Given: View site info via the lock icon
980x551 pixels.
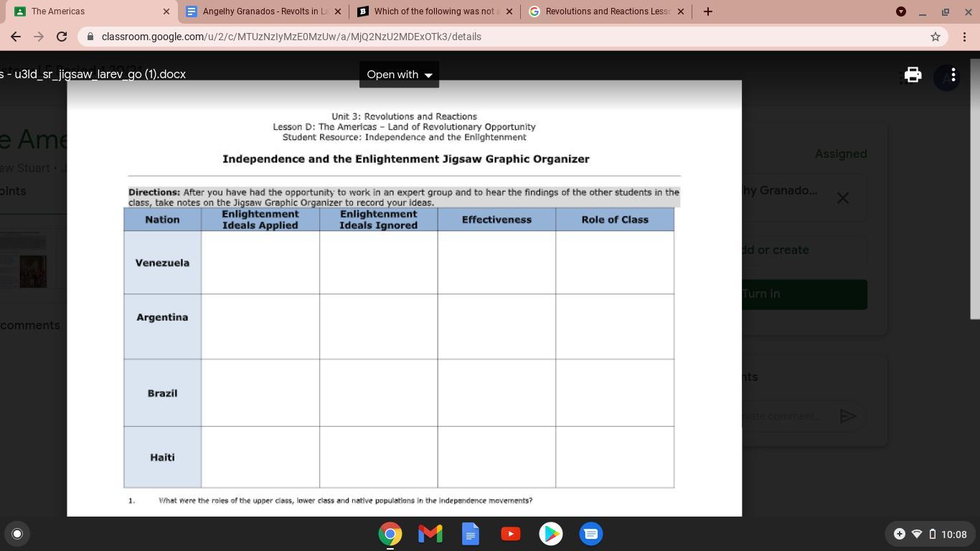Looking at the screenshot, I should (90, 37).
